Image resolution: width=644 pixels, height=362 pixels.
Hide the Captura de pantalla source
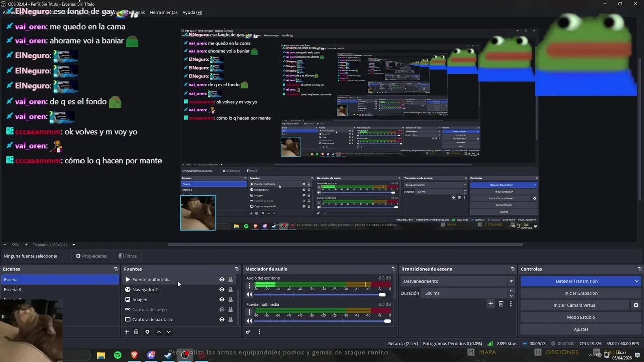click(x=222, y=319)
